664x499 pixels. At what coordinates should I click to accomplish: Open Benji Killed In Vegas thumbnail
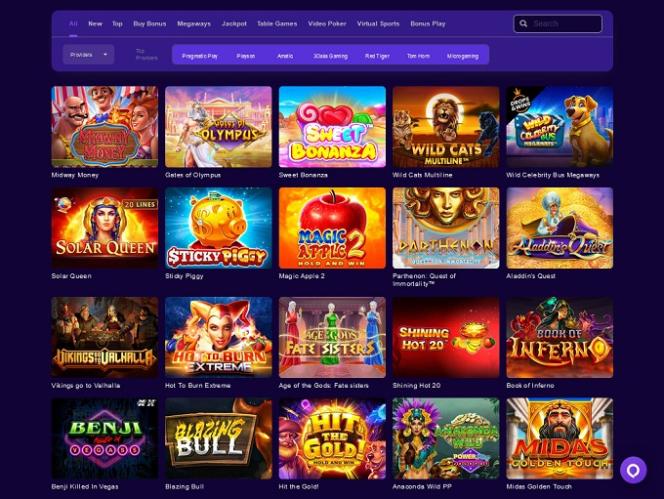tap(105, 438)
